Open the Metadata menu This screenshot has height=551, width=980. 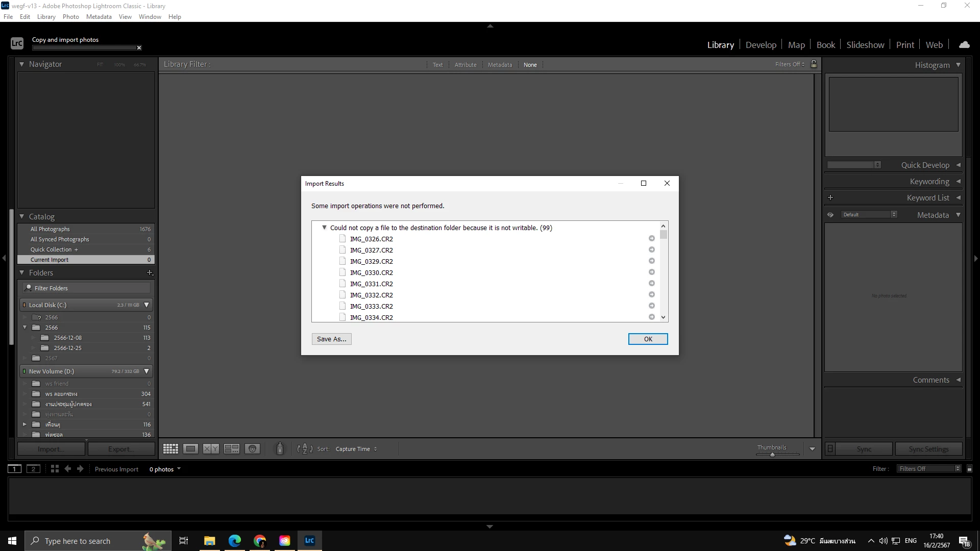pyautogui.click(x=99, y=17)
